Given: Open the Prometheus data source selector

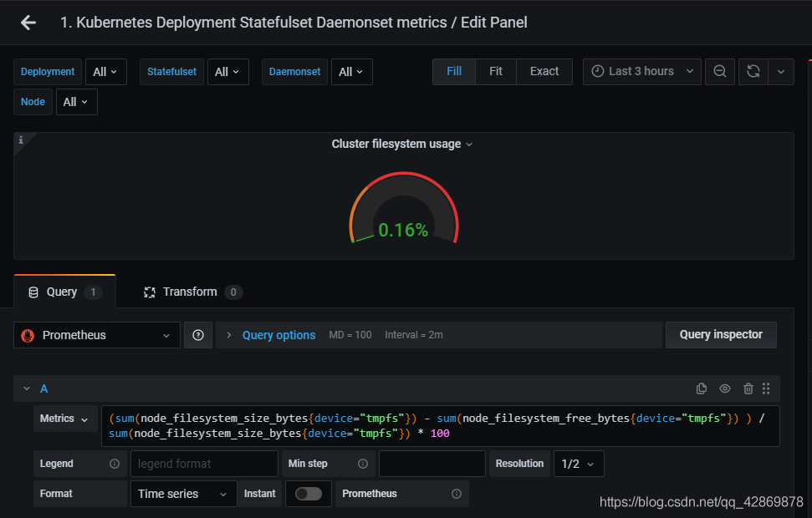Looking at the screenshot, I should point(96,335).
